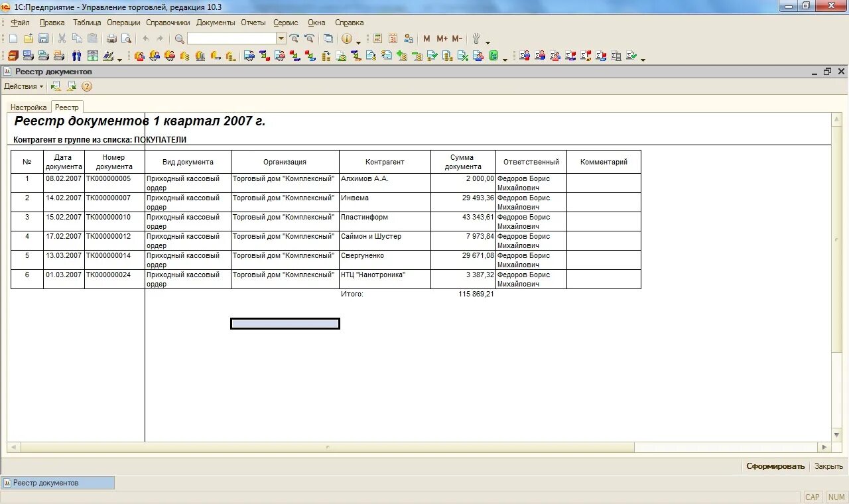Select the amount 43 343,61
Screen dimensions: 849x504
click(x=463, y=222)
